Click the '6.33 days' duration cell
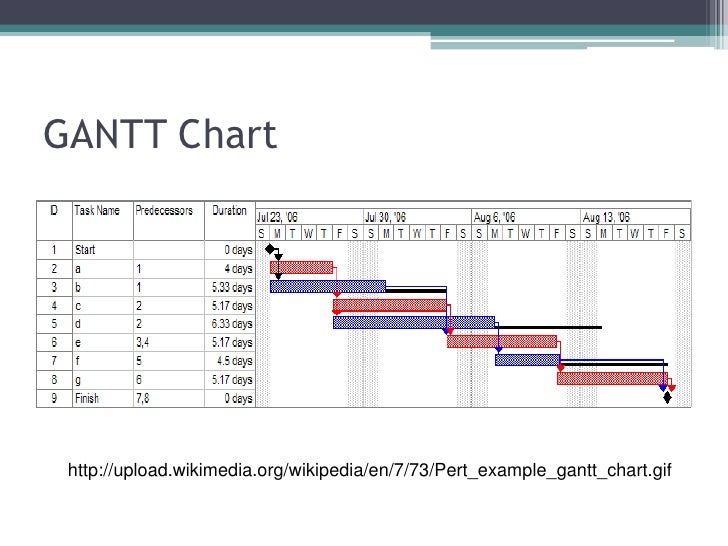The width and height of the screenshot is (728, 546). pyautogui.click(x=229, y=324)
